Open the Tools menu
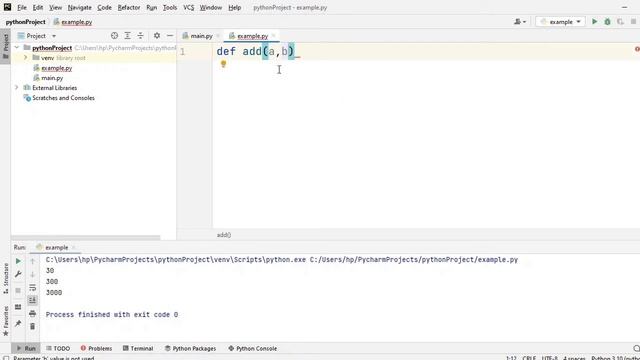This screenshot has width=640, height=360. [170, 7]
